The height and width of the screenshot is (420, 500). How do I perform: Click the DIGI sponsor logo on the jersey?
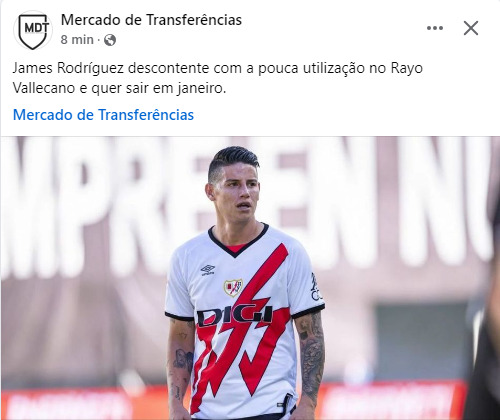[235, 316]
